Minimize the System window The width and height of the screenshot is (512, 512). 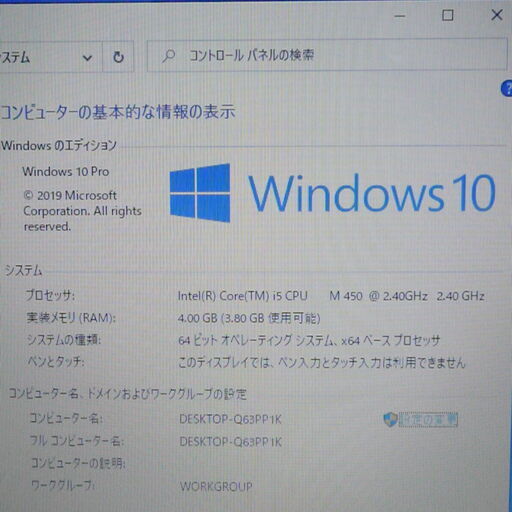400,16
